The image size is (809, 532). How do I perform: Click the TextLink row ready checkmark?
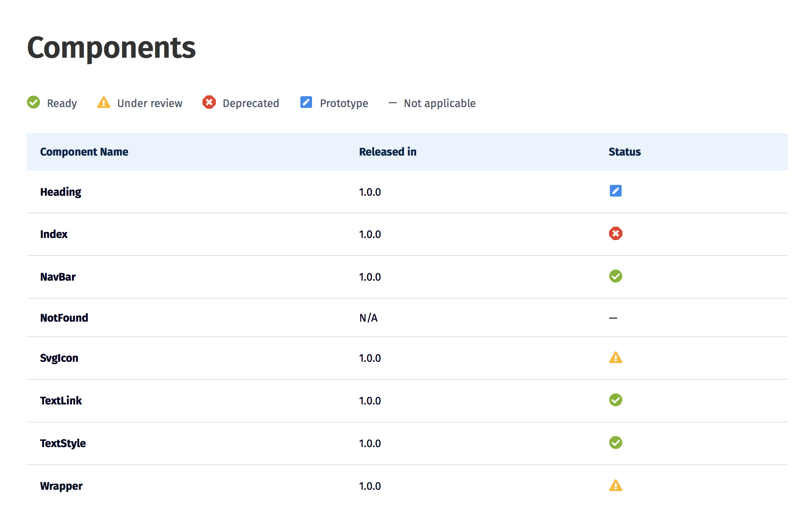tap(615, 400)
